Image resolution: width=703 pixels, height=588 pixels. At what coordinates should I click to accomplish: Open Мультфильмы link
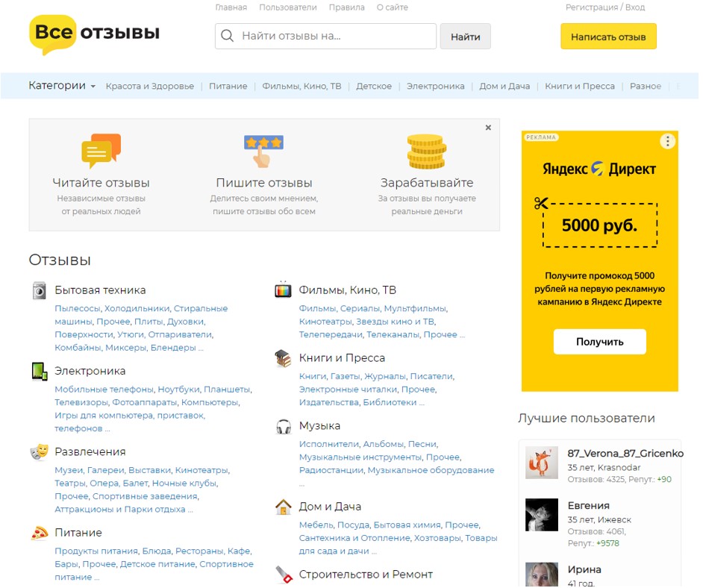pos(415,308)
